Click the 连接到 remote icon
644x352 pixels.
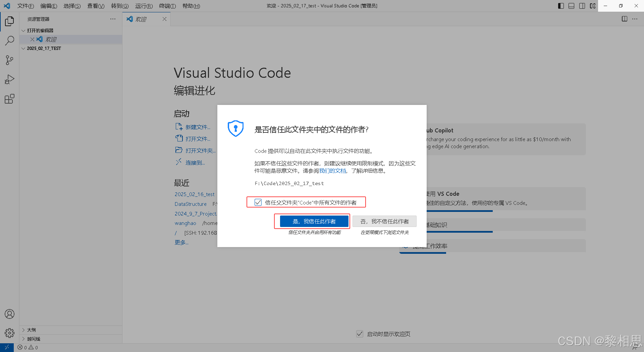tap(179, 162)
